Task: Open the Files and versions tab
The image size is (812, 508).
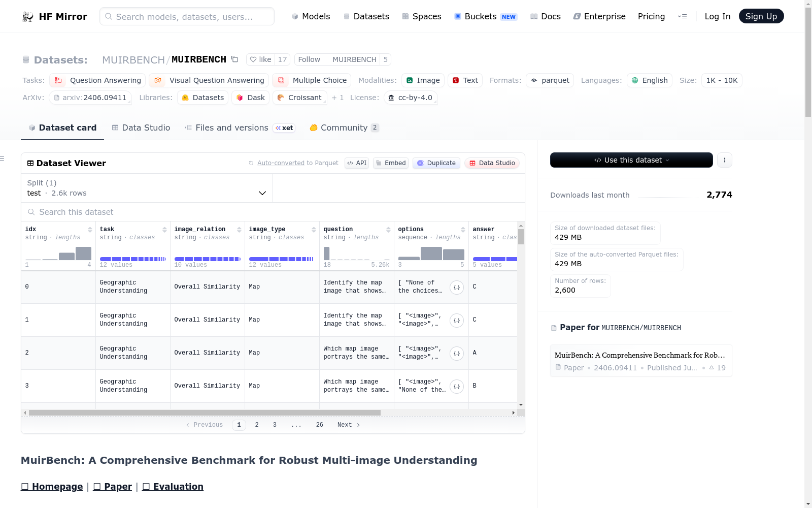Action: point(240,128)
